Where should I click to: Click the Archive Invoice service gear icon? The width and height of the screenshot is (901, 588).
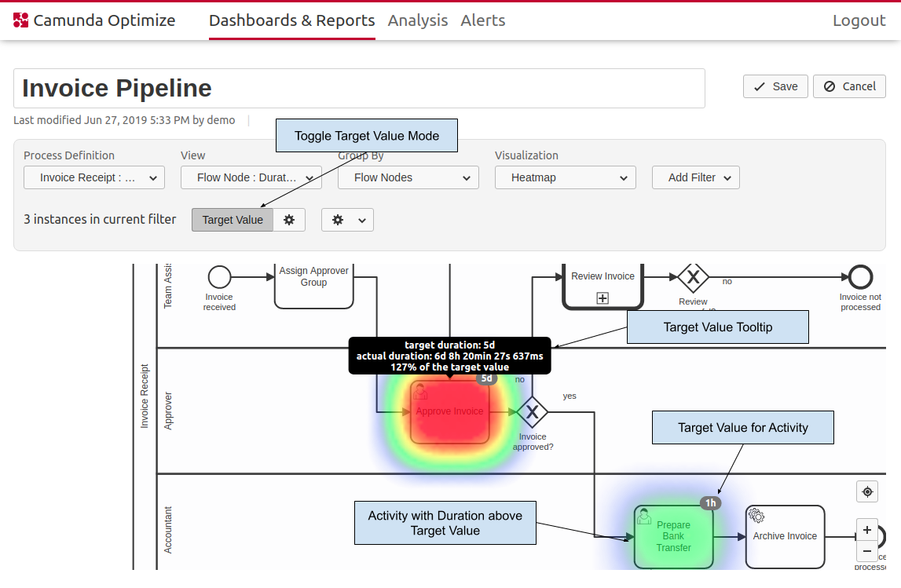[x=756, y=516]
